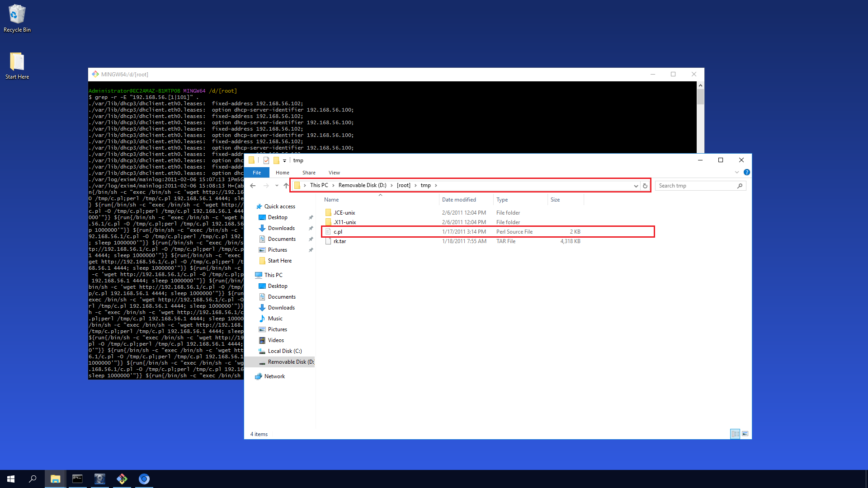This screenshot has width=868, height=488.
Task: Click the New Folder quick access icon
Action: pyautogui.click(x=276, y=160)
